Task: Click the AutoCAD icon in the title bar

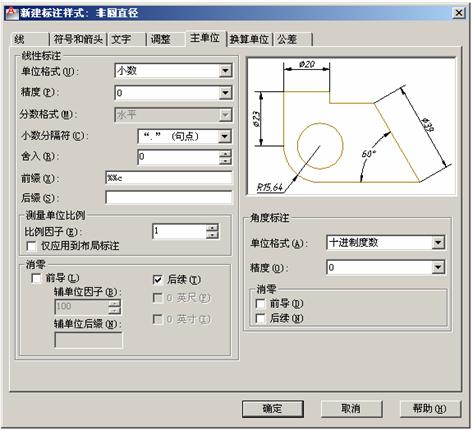Action: [12, 13]
